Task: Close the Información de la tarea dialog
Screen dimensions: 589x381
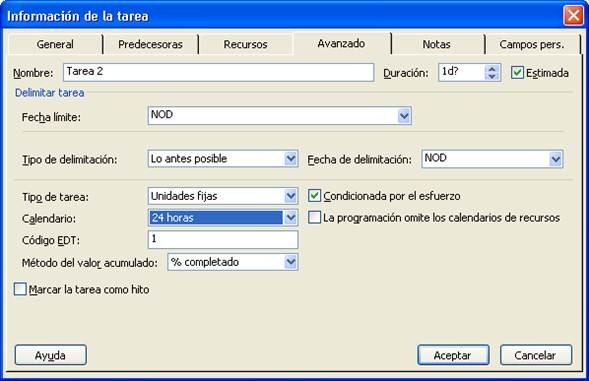Action: [573, 16]
